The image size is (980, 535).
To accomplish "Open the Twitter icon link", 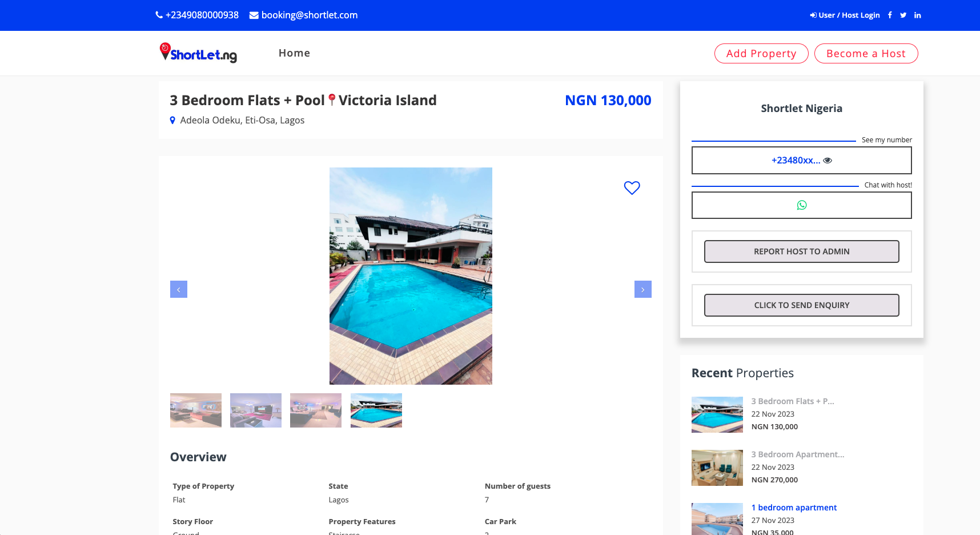I will [x=903, y=15].
